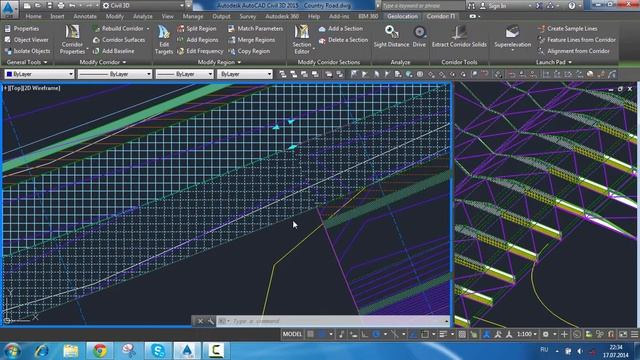
Task: Click the Properties tool in General Tools
Action: [x=22, y=29]
